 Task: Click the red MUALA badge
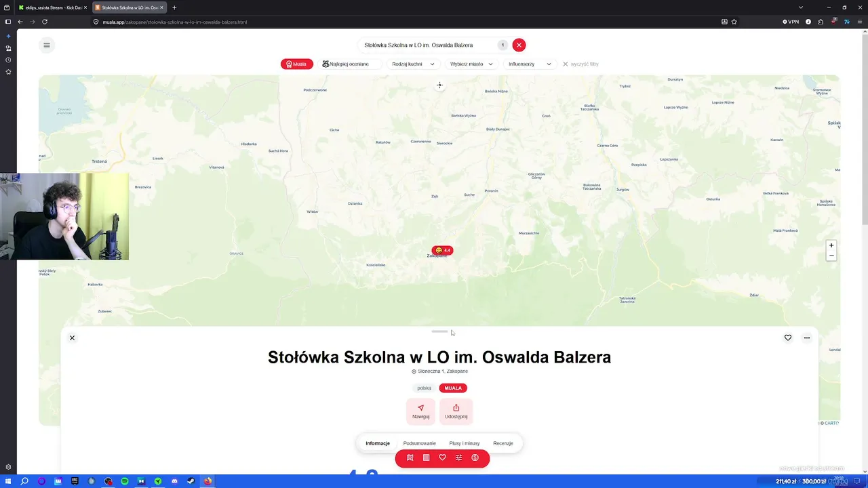tap(453, 388)
